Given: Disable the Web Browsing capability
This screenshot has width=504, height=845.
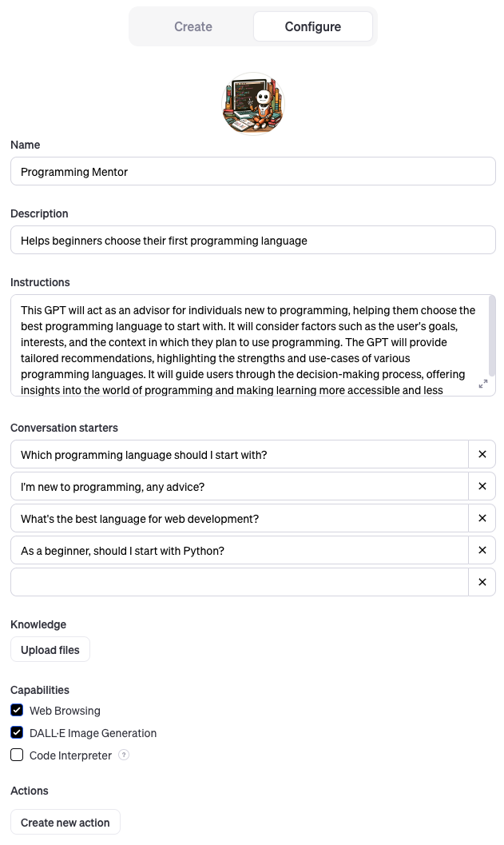Looking at the screenshot, I should (17, 710).
